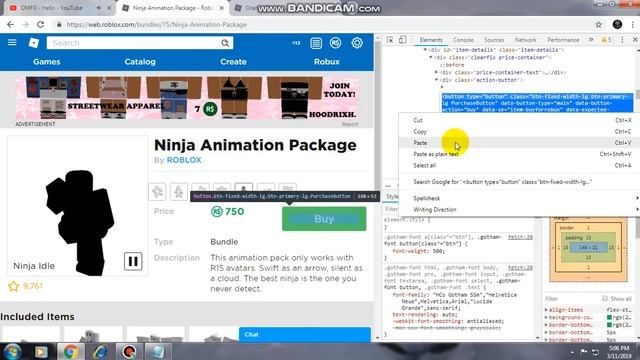Open Robux navigation link

click(327, 62)
